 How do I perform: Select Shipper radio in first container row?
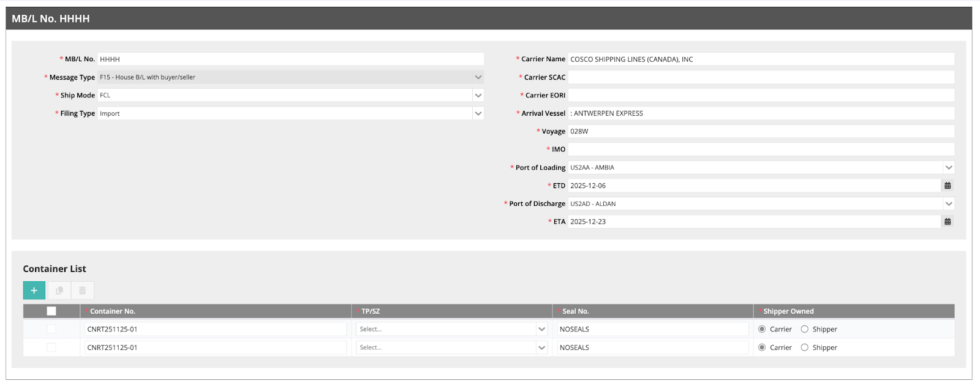point(805,329)
